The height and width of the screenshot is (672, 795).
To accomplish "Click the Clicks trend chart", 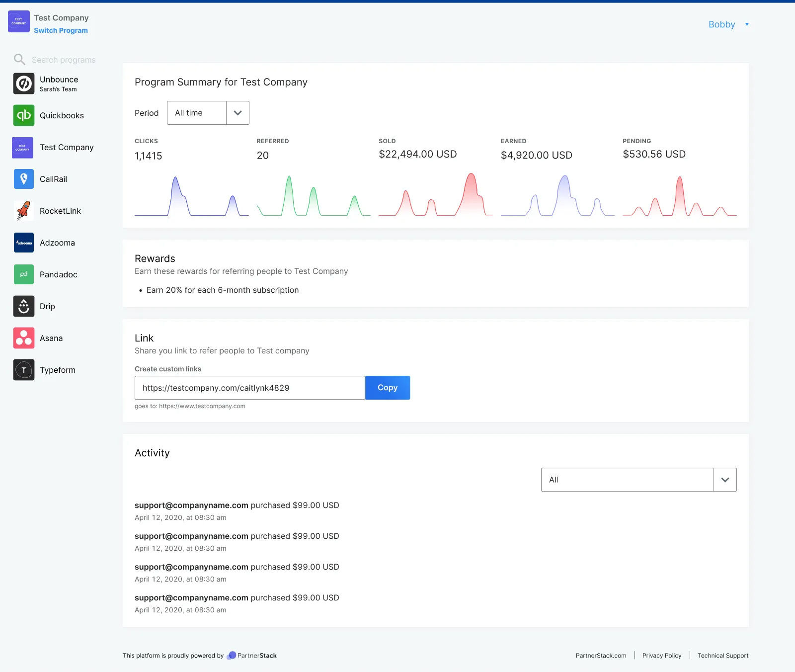I will (x=191, y=195).
